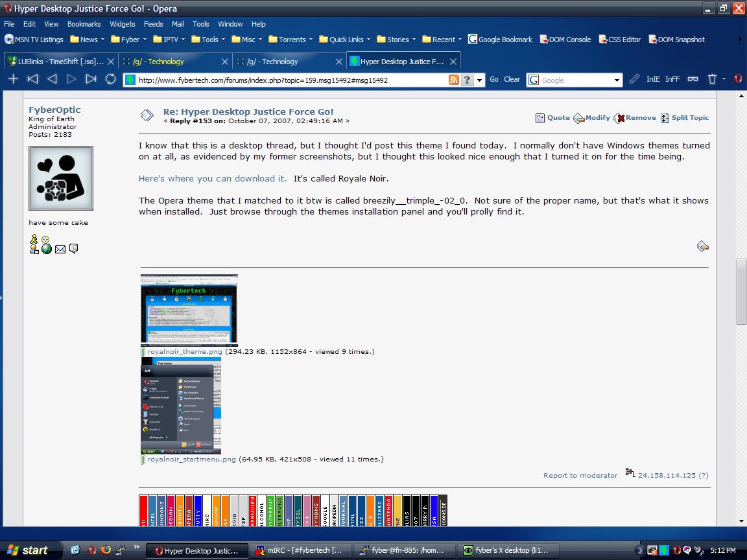The width and height of the screenshot is (747, 560).
Task: Click the Quote button on the post
Action: click(x=552, y=117)
